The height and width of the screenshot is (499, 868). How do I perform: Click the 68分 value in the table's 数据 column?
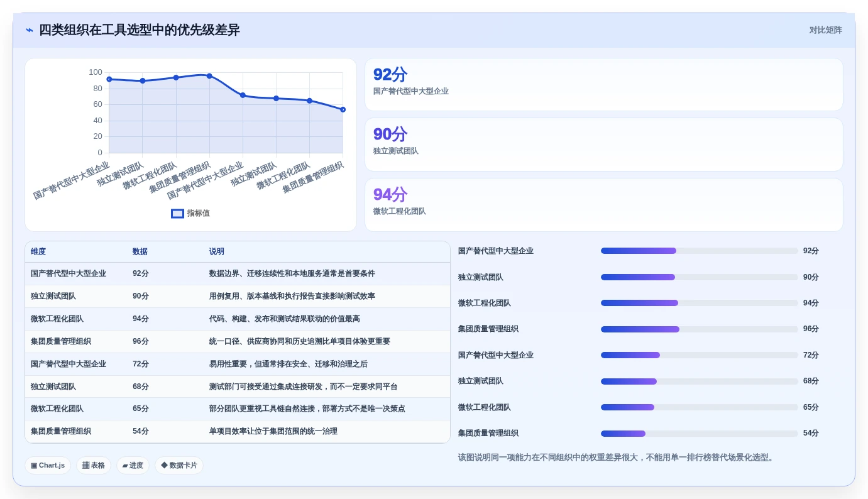point(141,387)
